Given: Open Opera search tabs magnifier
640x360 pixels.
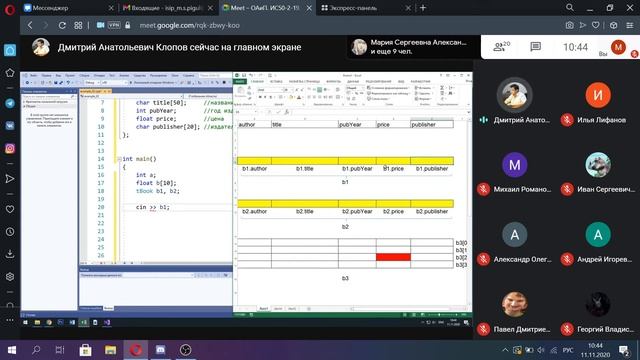Looking at the screenshot, I should click(x=570, y=8).
